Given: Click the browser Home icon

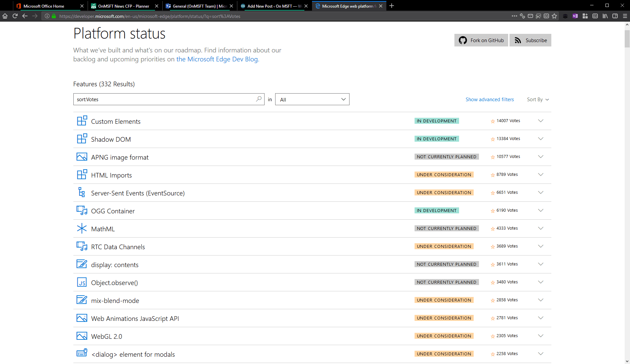Looking at the screenshot, I should coord(5,16).
